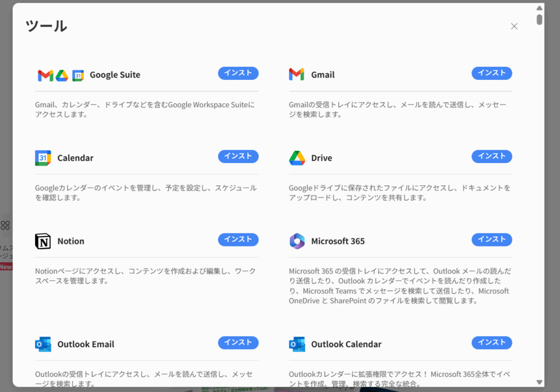This screenshot has height=392, width=560.
Task: Select the Microsoft 365 icon
Action: [296, 240]
